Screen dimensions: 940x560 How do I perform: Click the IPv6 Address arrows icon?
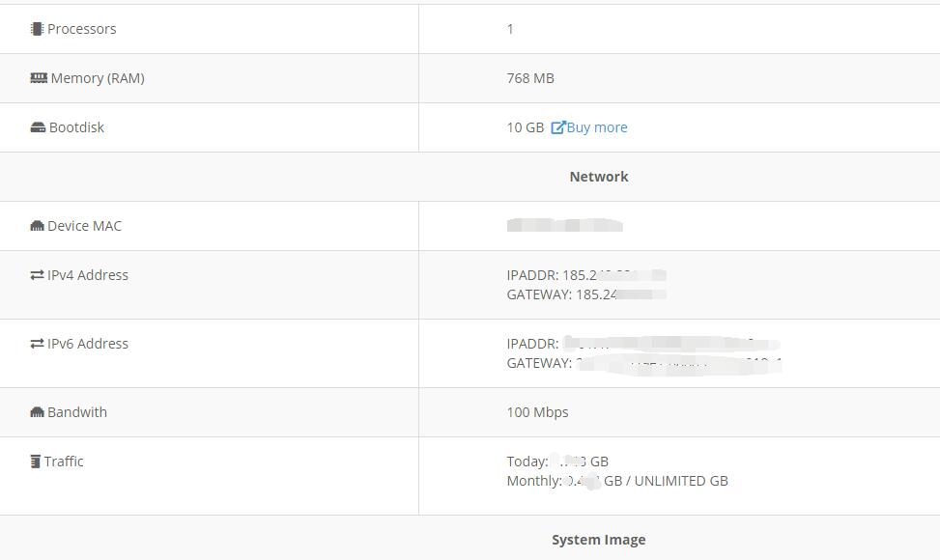[37, 344]
